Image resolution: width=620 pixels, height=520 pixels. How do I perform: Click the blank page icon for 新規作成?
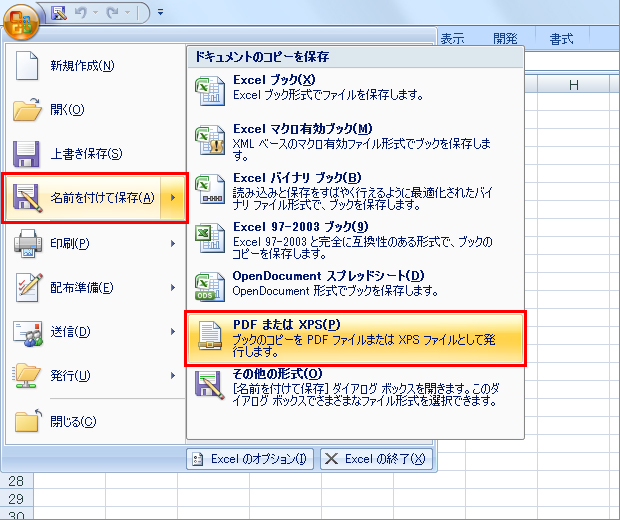click(27, 65)
